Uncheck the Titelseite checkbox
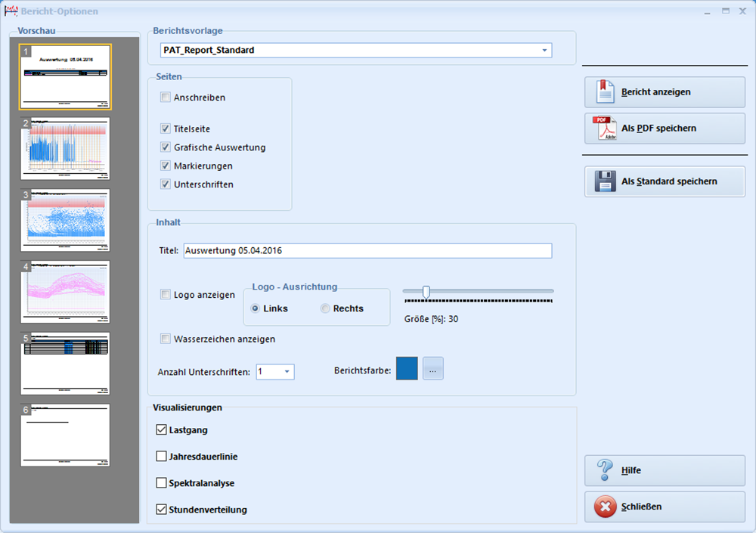The image size is (756, 533). click(166, 129)
